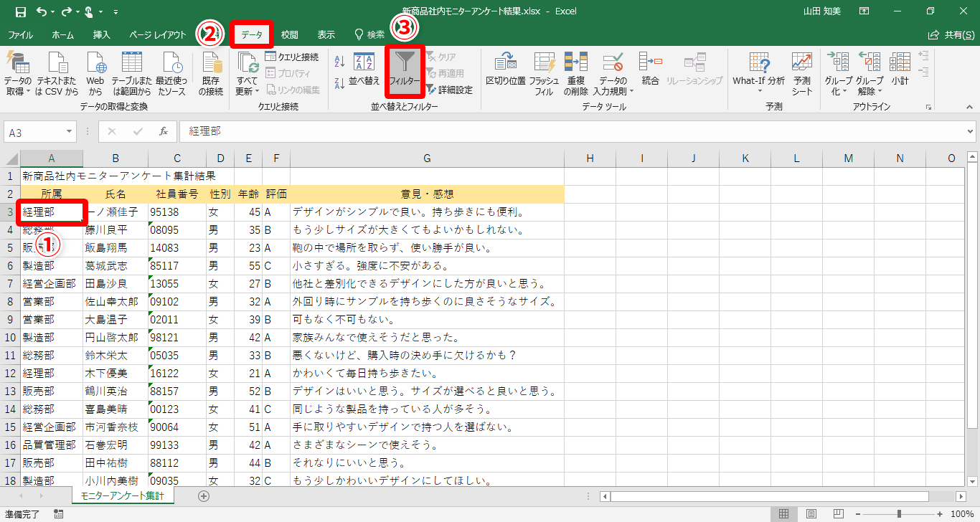Image resolution: width=980 pixels, height=522 pixels.
Task: Open 最近使ったソース (Recent Sources)
Action: tap(172, 75)
